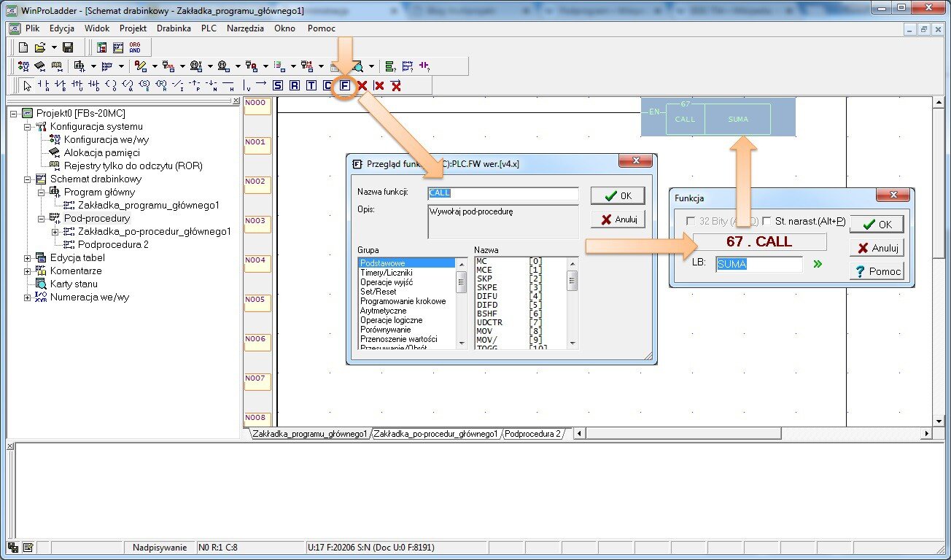Select the output coil O tool
This screenshot has width=951, height=560.
(x=111, y=86)
